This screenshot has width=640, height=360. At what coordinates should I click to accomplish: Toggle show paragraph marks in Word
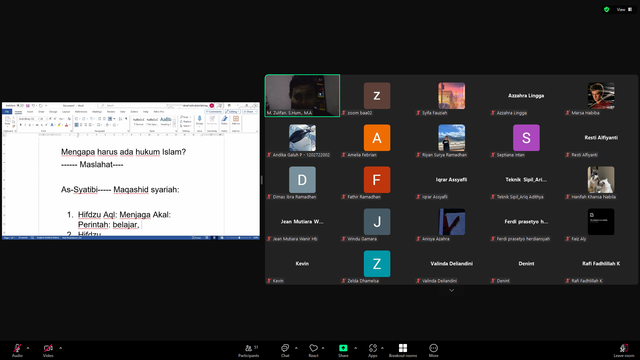pos(126,119)
